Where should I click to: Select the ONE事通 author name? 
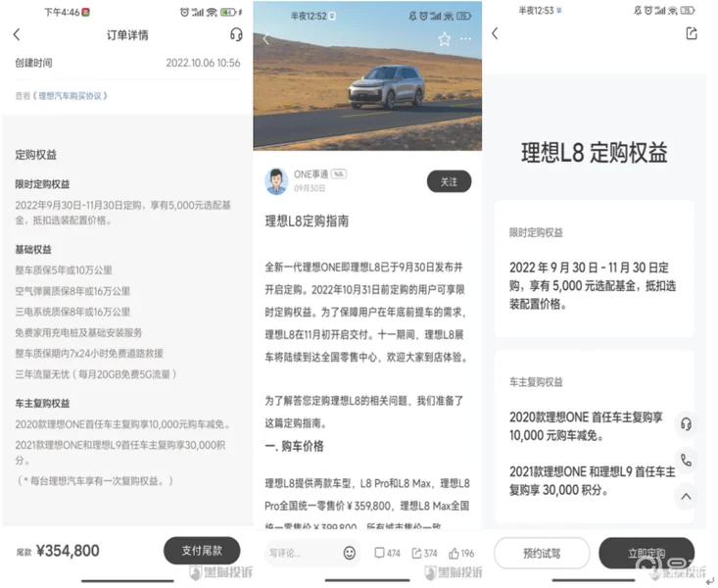click(311, 174)
